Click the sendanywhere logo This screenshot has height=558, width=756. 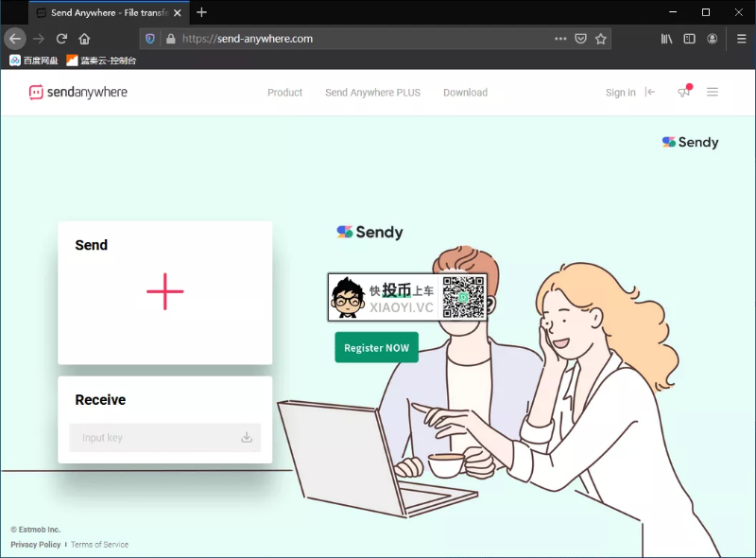click(78, 92)
